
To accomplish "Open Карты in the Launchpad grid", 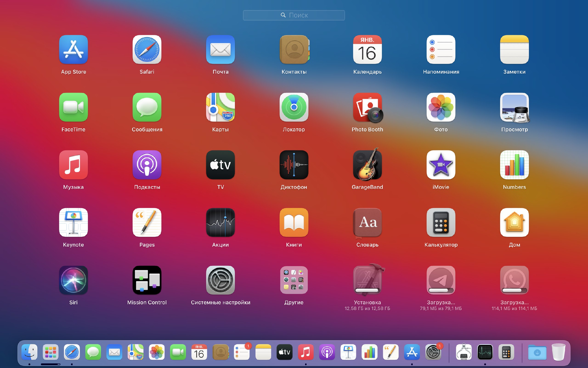I will 220,107.
